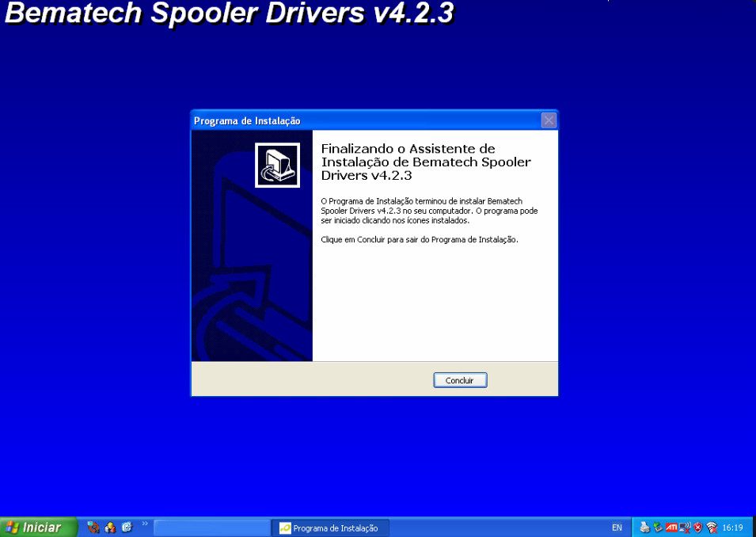This screenshot has height=537, width=756.
Task: Close the Programa de Instalação dialog
Action: pyautogui.click(x=549, y=120)
